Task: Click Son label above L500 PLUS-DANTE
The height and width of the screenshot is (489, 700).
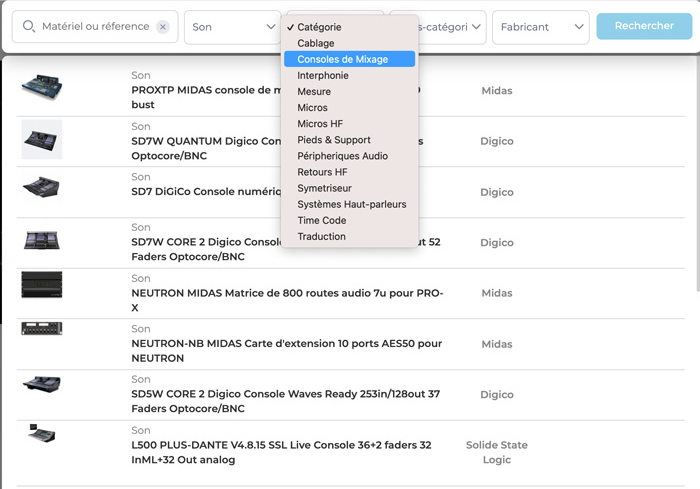Action: point(141,430)
